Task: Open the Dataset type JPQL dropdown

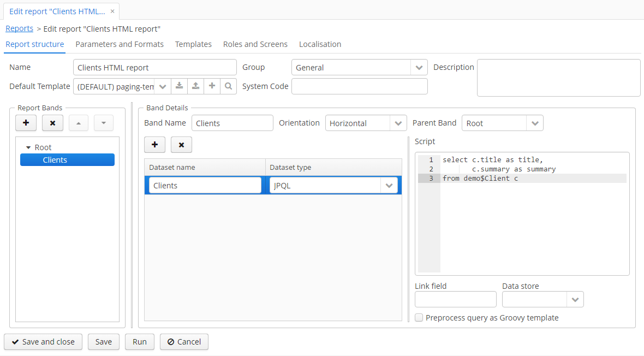Action: pyautogui.click(x=389, y=186)
